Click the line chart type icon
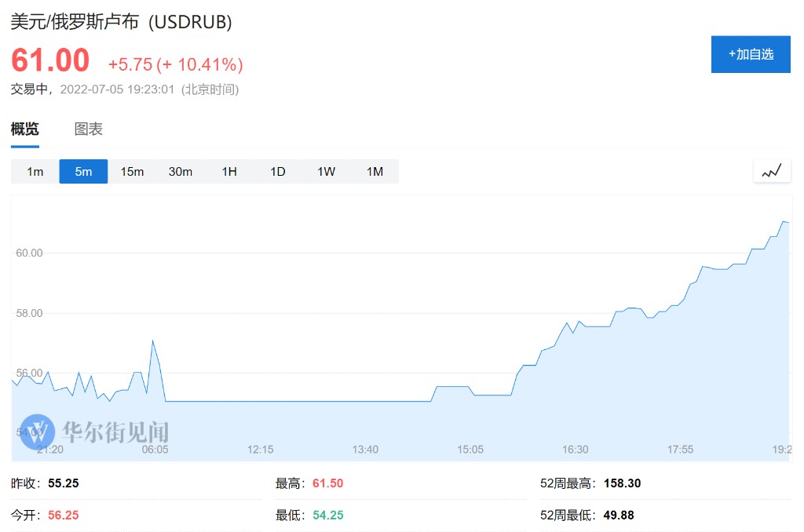This screenshot has height=532, width=804. pyautogui.click(x=772, y=171)
